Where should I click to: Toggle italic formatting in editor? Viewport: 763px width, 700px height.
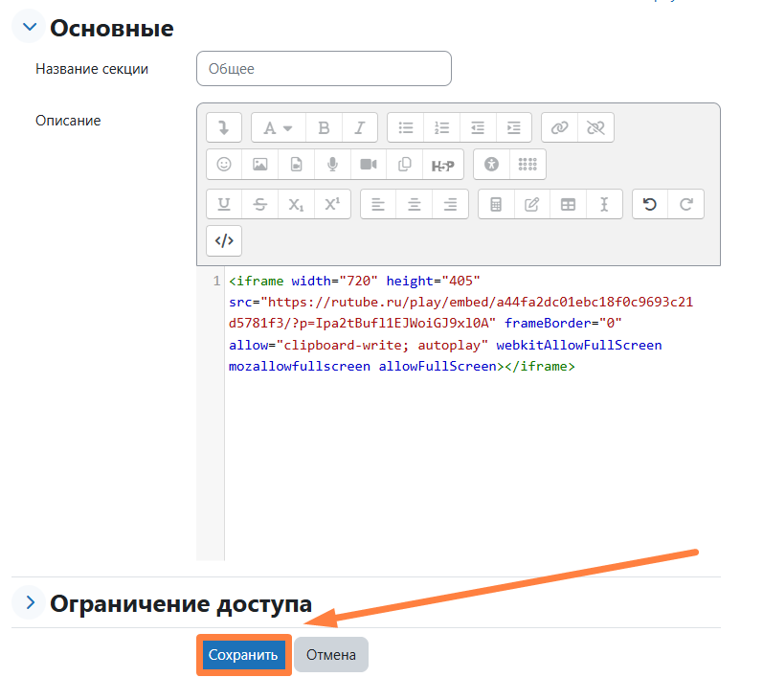click(x=359, y=127)
